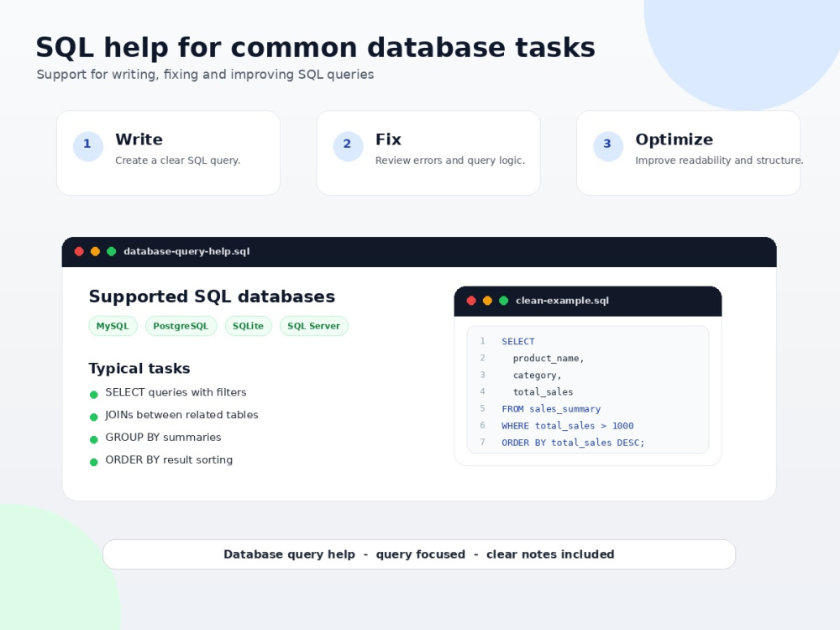Viewport: 840px width, 630px height.
Task: Click the step 1 number badge
Action: [x=88, y=145]
